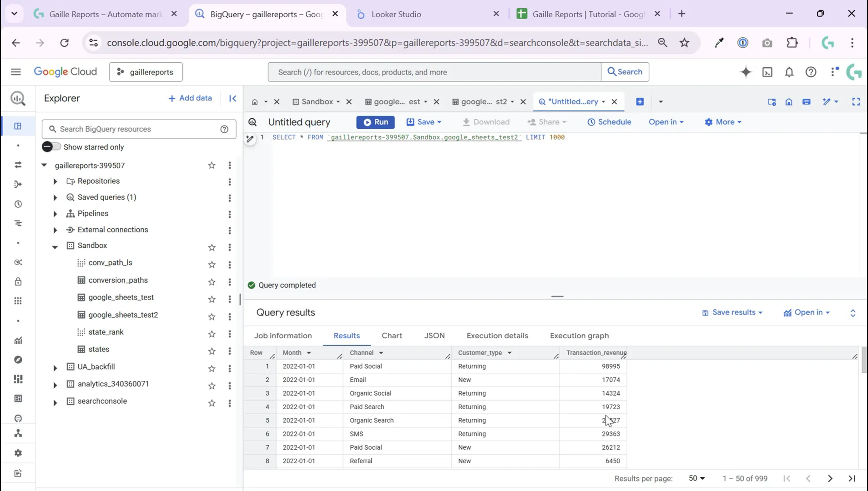868x491 pixels.
Task: Expand analytics_340360071 dataset
Action: pyautogui.click(x=55, y=385)
